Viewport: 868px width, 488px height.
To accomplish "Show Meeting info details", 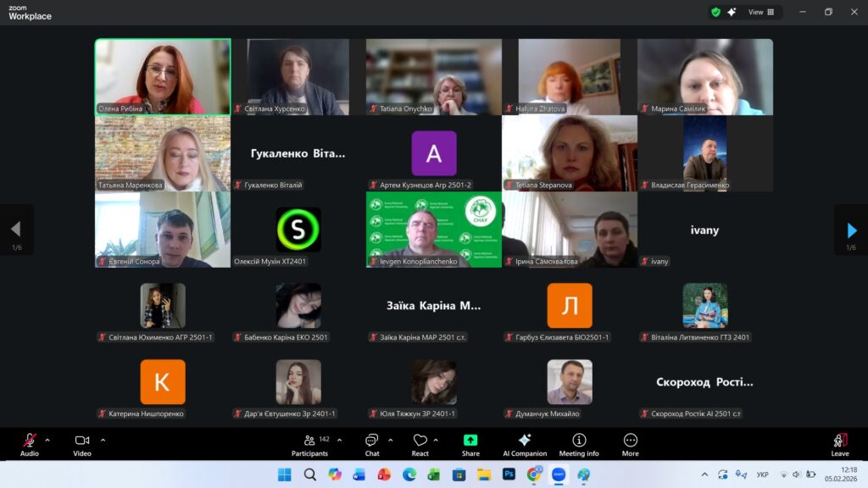I will (x=579, y=444).
